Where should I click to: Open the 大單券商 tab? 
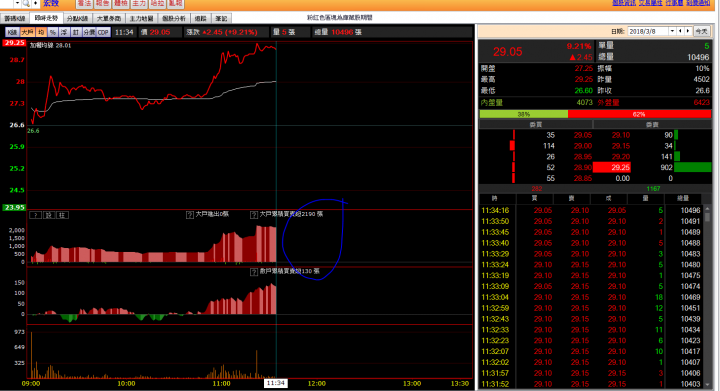point(109,18)
